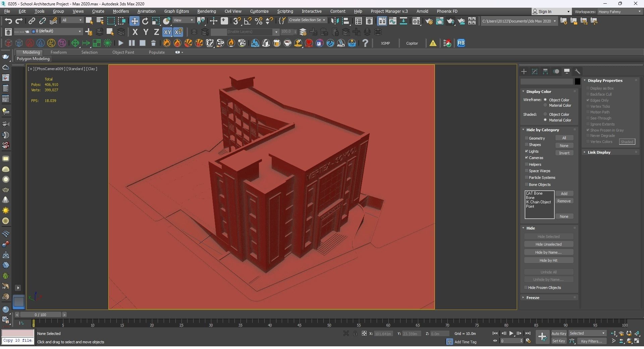Viewport: 644px width, 349px height.
Task: Open the Workspaces dropdown
Action: [620, 11]
